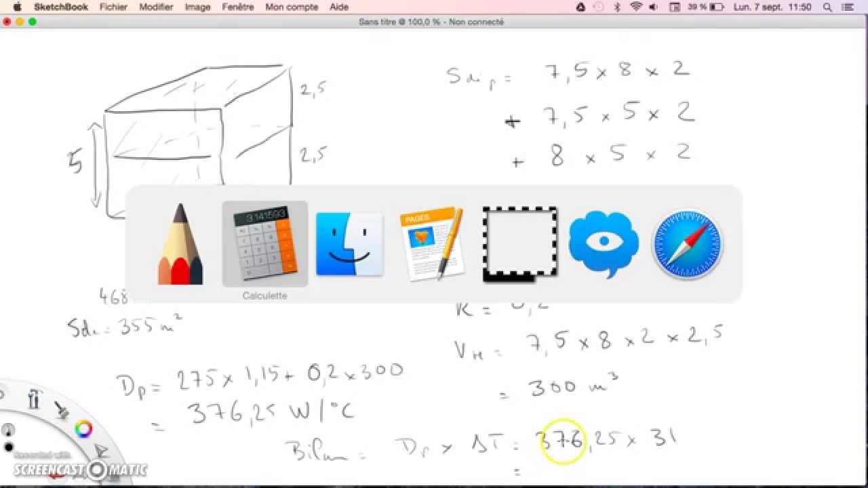Open the color wheel in the tool lagoon
This screenshot has width=868, height=488.
(83, 428)
